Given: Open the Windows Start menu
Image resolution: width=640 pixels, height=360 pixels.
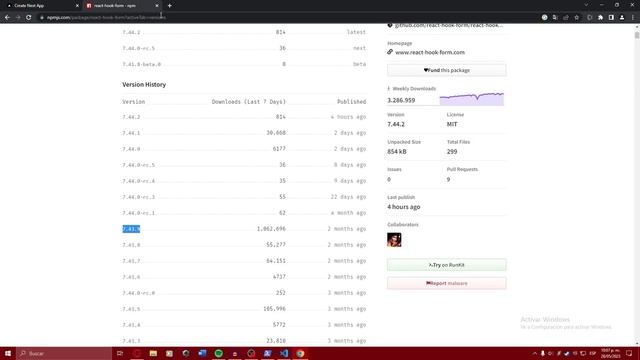Looking at the screenshot, I should [8, 353].
